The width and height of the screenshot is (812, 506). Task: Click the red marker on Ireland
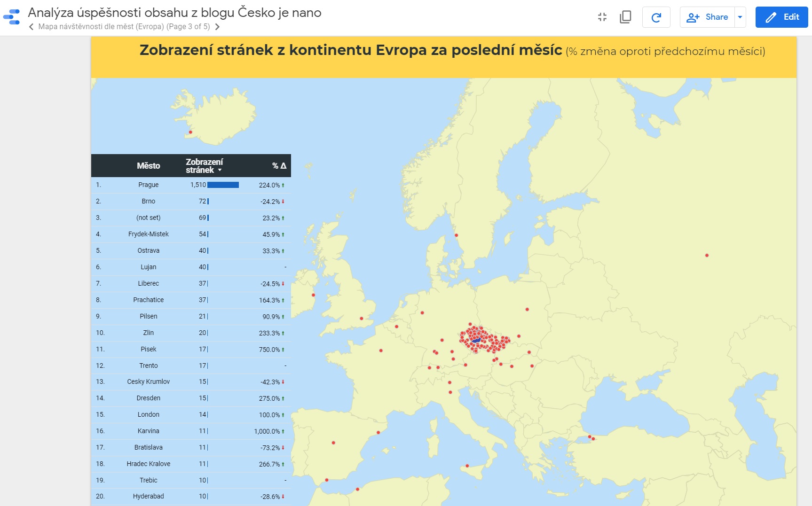coord(313,295)
